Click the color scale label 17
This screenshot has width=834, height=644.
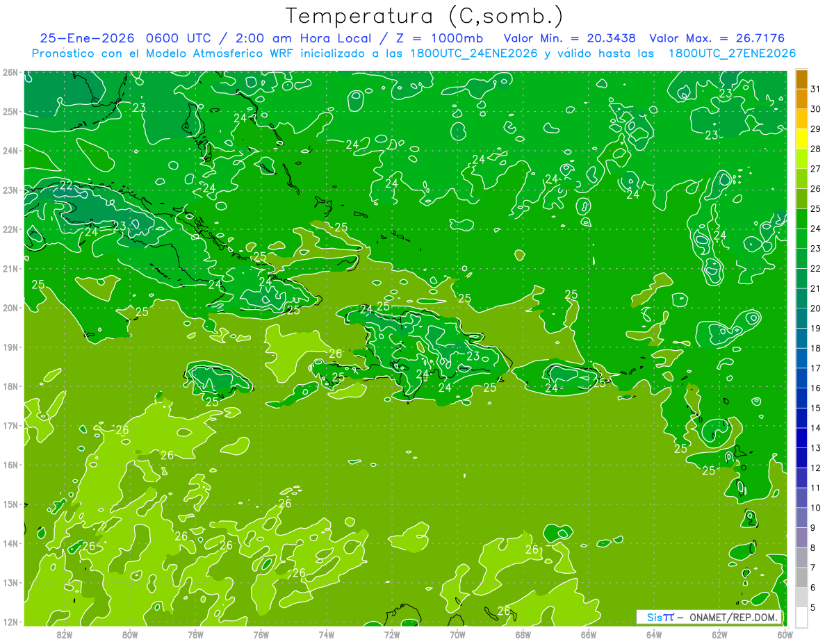click(x=816, y=368)
